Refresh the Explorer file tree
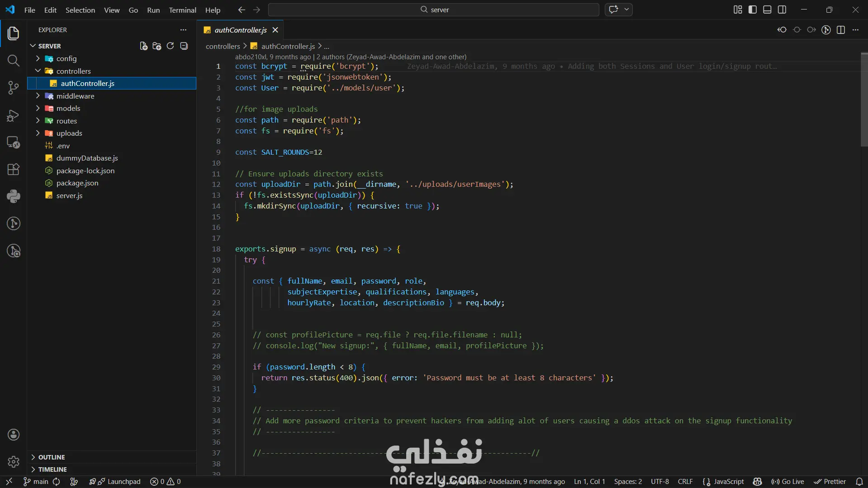This screenshot has height=488, width=868. pos(171,46)
